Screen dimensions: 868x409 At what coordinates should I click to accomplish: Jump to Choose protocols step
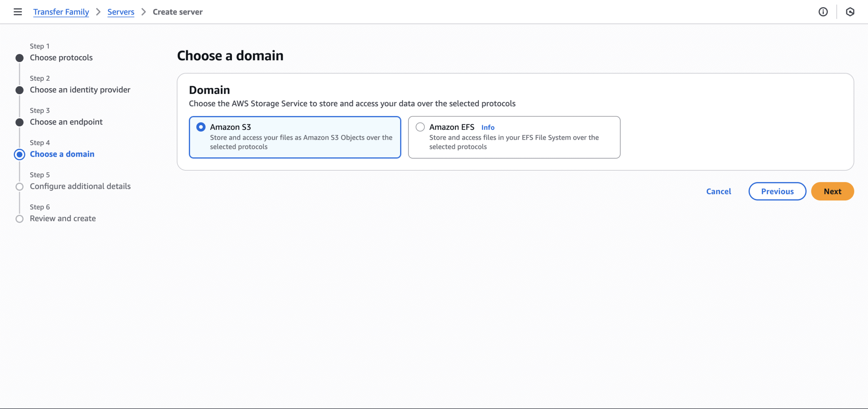tap(61, 58)
